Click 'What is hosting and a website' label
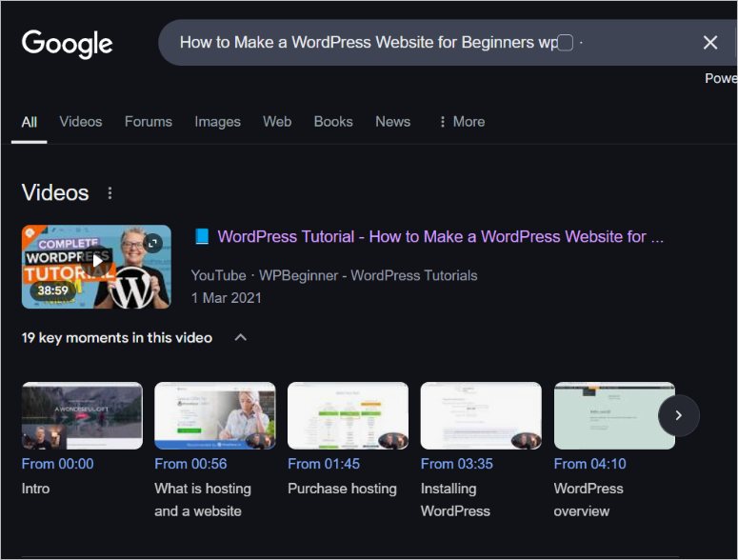This screenshot has height=560, width=738. click(x=203, y=500)
